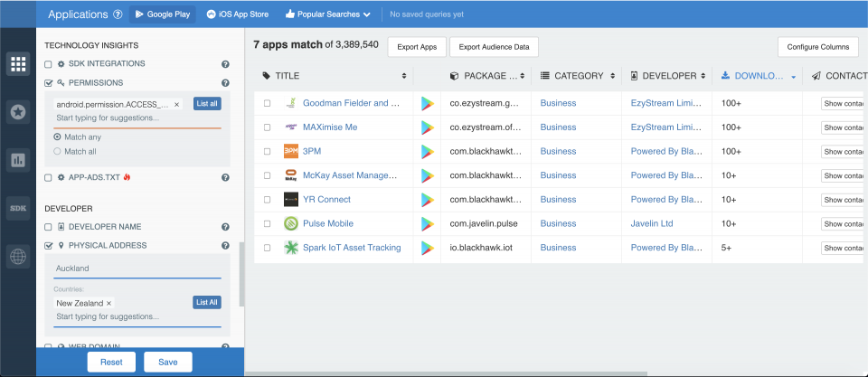868x377 pixels.
Task: Show contacts for Pulse Mobile row
Action: tap(842, 223)
